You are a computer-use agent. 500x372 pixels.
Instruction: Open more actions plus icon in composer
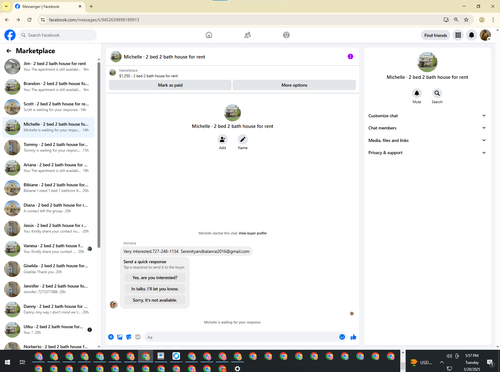pyautogui.click(x=111, y=337)
